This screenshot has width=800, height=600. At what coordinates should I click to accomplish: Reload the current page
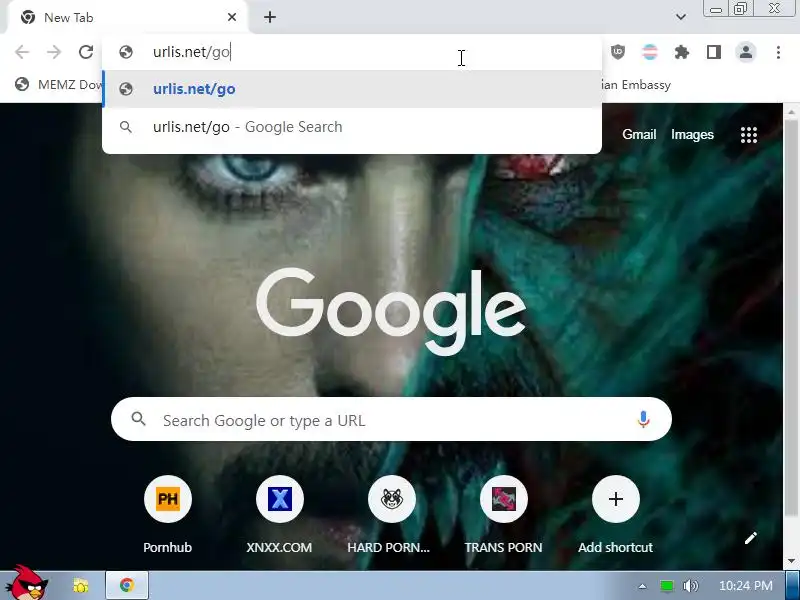(86, 52)
